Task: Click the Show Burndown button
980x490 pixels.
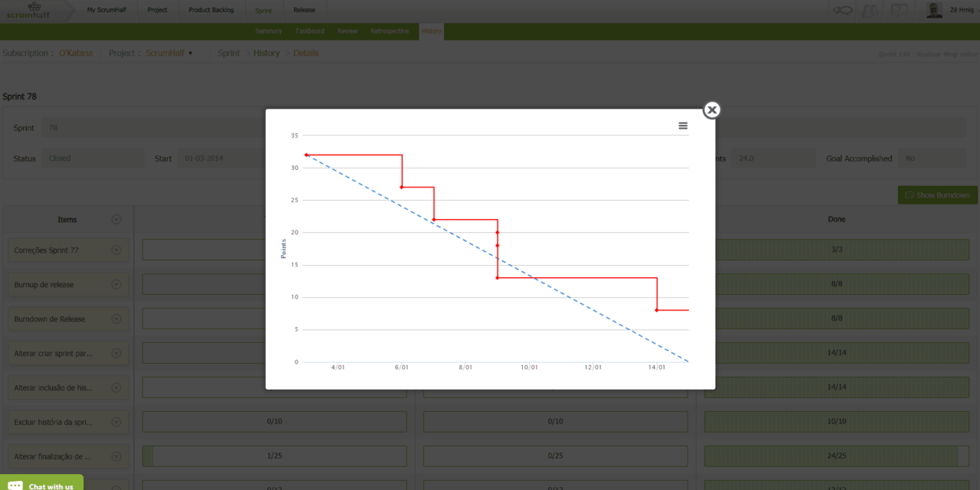Action: pyautogui.click(x=937, y=194)
